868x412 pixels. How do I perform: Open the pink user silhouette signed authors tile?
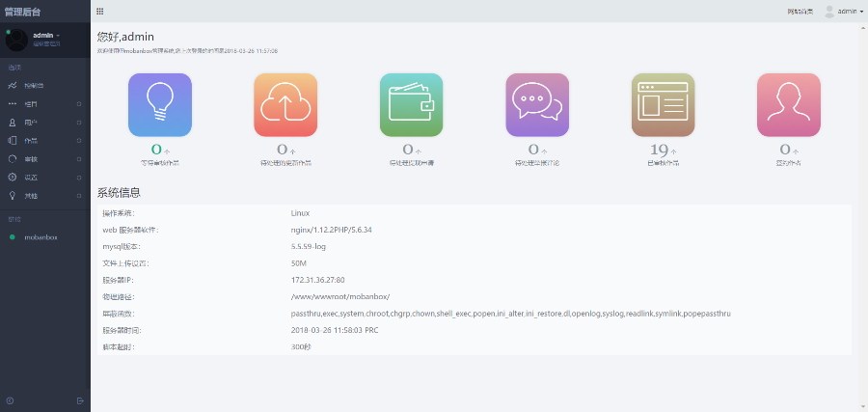[x=789, y=104]
